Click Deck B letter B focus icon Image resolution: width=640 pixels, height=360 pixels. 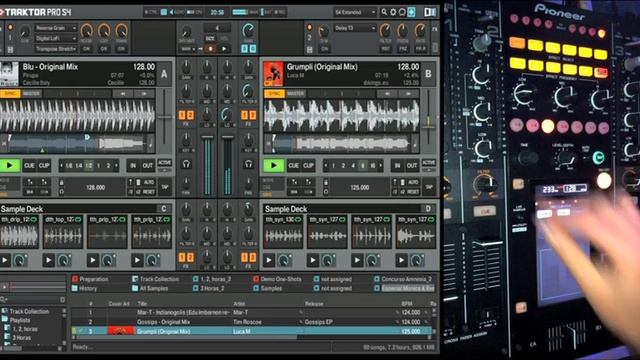click(x=428, y=74)
